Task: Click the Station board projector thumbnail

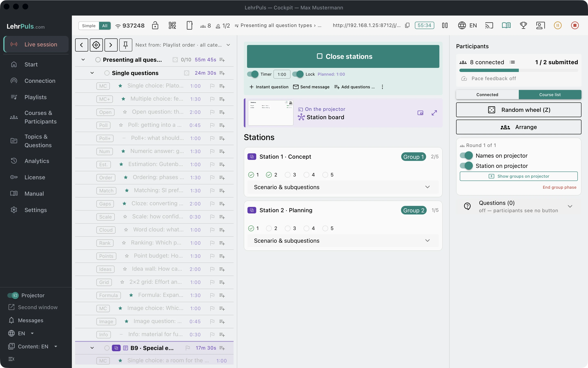Action: pyautogui.click(x=271, y=113)
